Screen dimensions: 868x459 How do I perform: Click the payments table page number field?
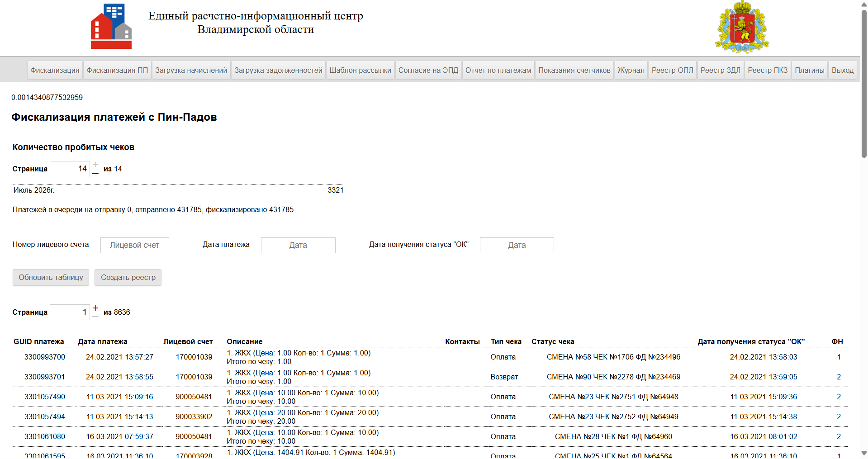70,312
